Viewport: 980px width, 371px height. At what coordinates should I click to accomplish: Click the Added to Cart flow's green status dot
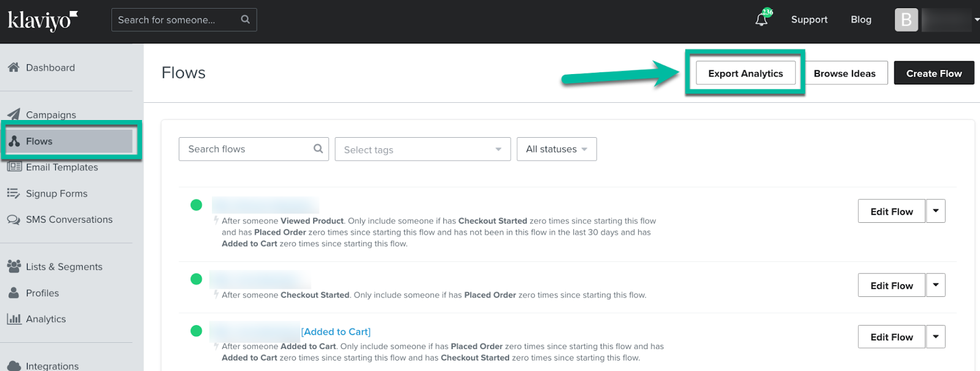(196, 331)
